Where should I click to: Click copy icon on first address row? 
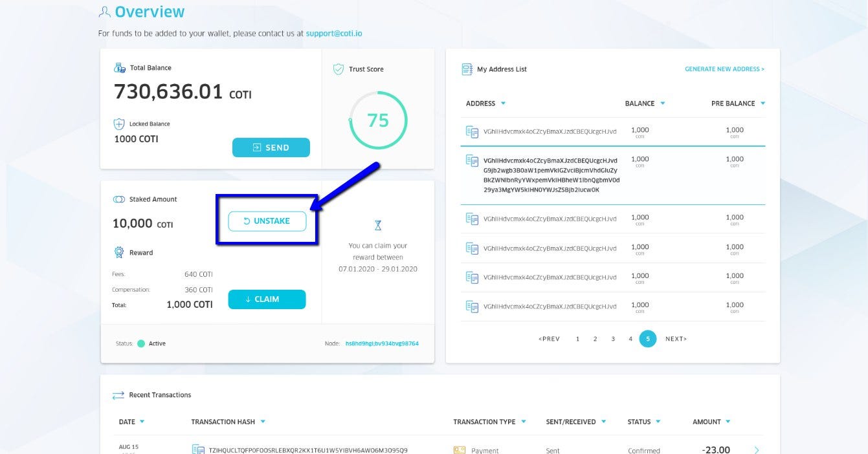click(x=472, y=131)
